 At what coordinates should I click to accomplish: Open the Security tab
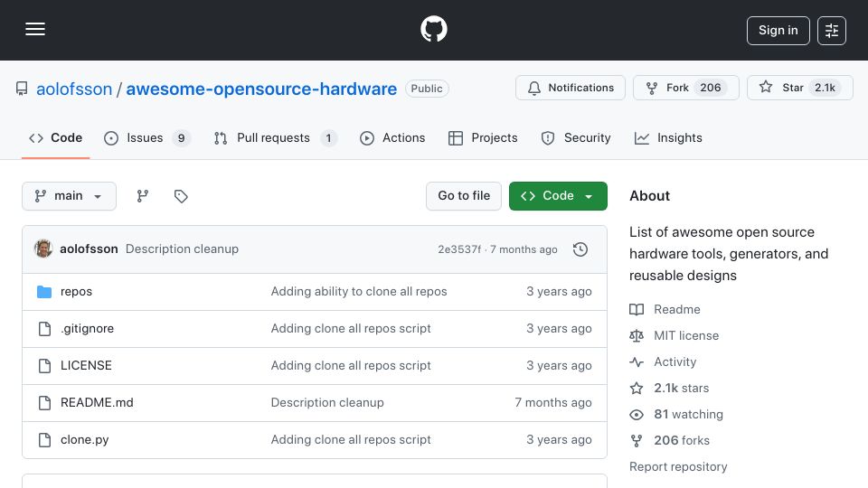pyautogui.click(x=576, y=137)
